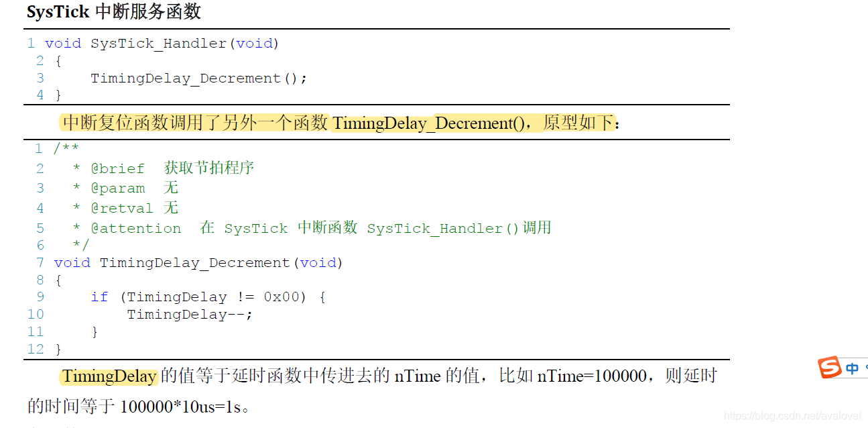Screen dimensions: 868x428
Task: Click the comment line "@retval 无"
Action: pos(135,208)
